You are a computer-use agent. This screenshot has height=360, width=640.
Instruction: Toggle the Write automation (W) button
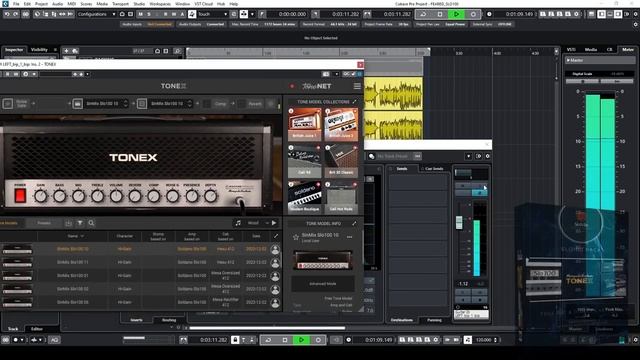click(x=174, y=14)
